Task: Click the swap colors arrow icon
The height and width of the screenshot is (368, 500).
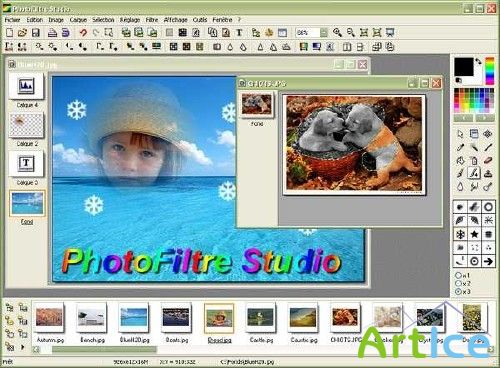Action: point(478,62)
